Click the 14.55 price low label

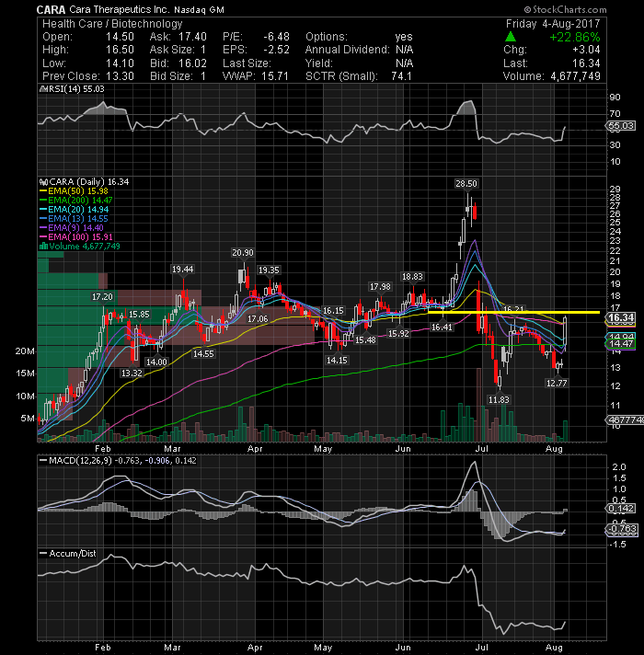point(203,353)
